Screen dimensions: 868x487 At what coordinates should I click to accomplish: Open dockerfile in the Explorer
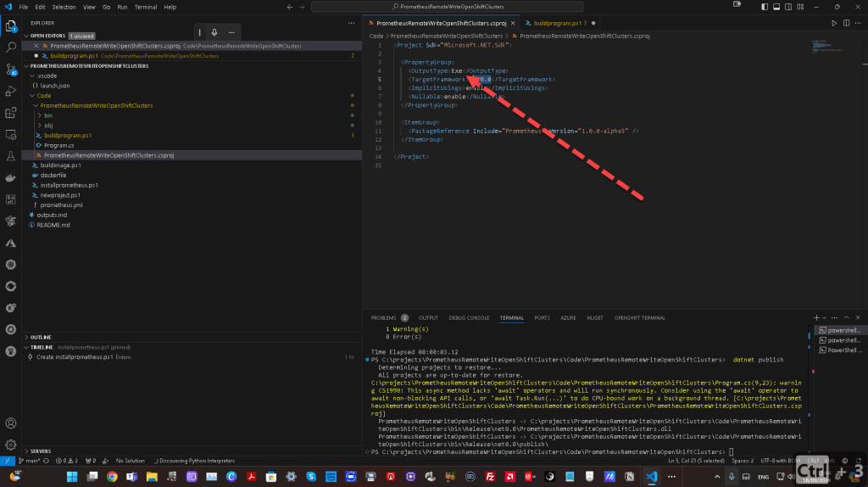tap(53, 176)
